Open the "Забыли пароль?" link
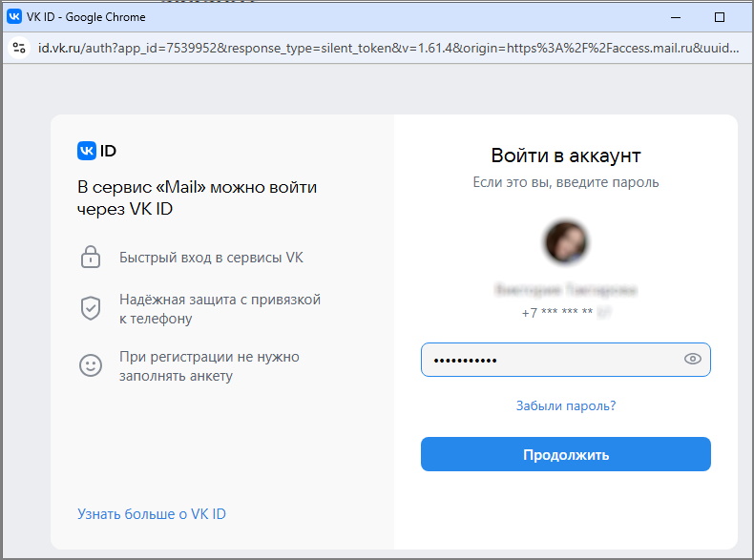The image size is (754, 560). [x=565, y=405]
